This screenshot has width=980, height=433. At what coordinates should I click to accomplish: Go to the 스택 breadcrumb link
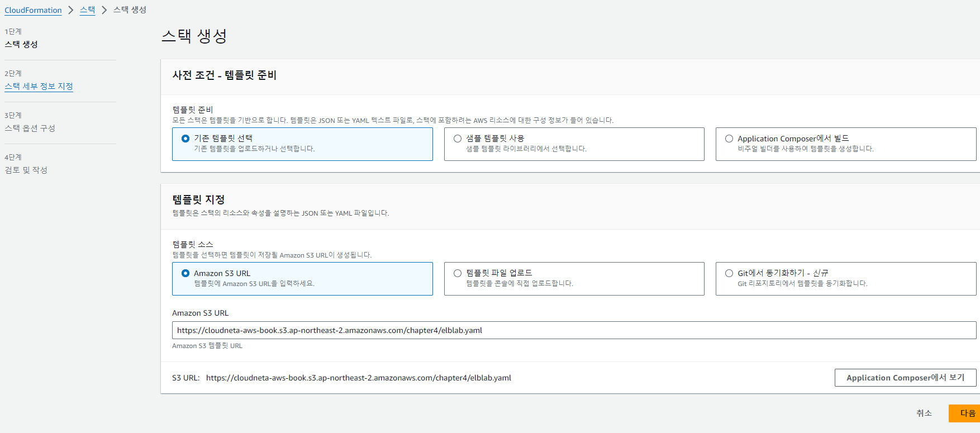[87, 10]
